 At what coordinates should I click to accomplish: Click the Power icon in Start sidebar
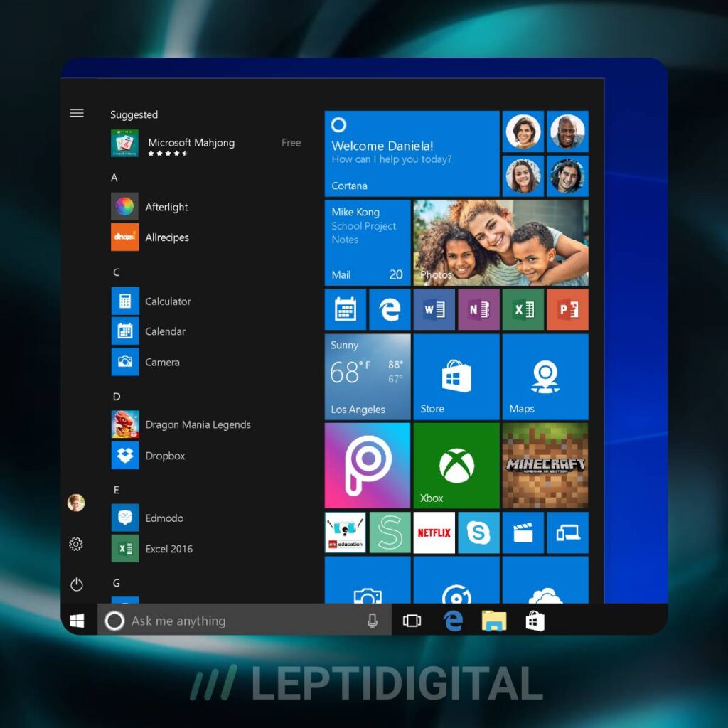[x=77, y=584]
